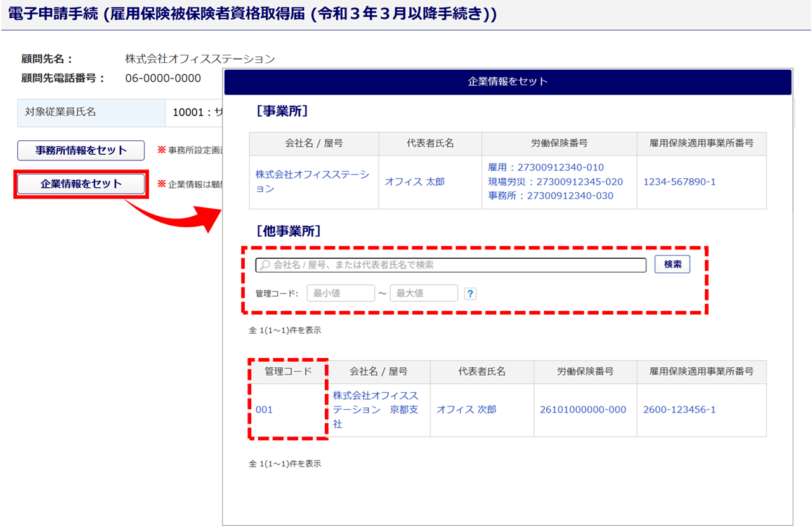
Task: Click the [事業所] section heading
Action: pos(282,112)
